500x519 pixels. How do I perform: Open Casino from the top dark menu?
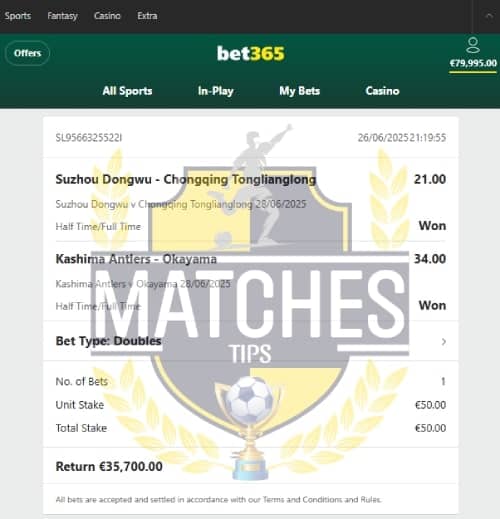tap(107, 16)
